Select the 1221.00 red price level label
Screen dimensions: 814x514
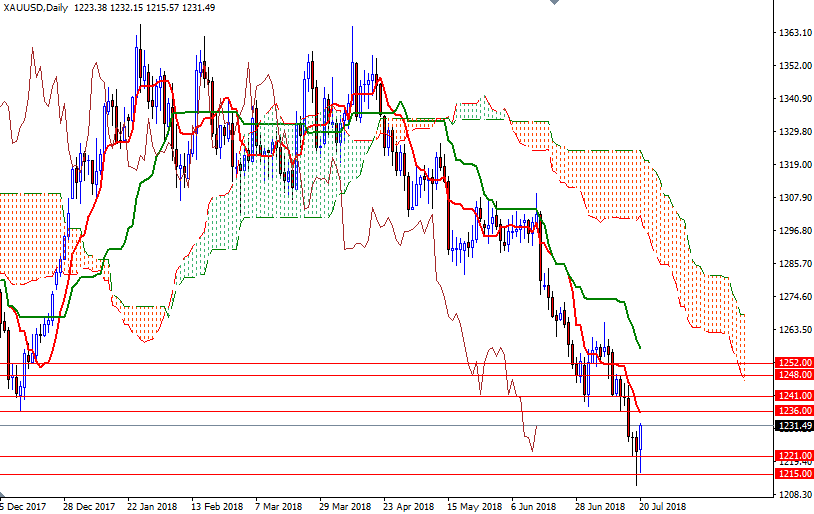[794, 456]
